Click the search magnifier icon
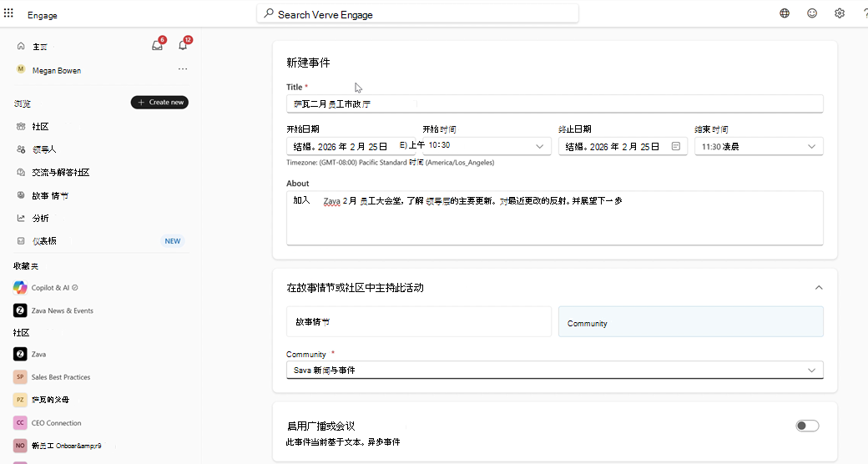Screen dimensions: 868x464 [x=269, y=13]
